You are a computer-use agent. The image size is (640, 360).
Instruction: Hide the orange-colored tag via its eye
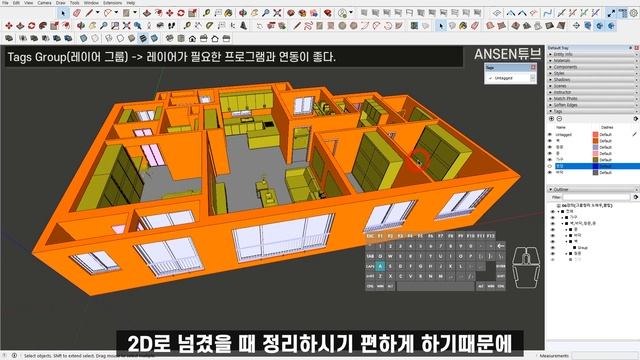click(x=550, y=141)
